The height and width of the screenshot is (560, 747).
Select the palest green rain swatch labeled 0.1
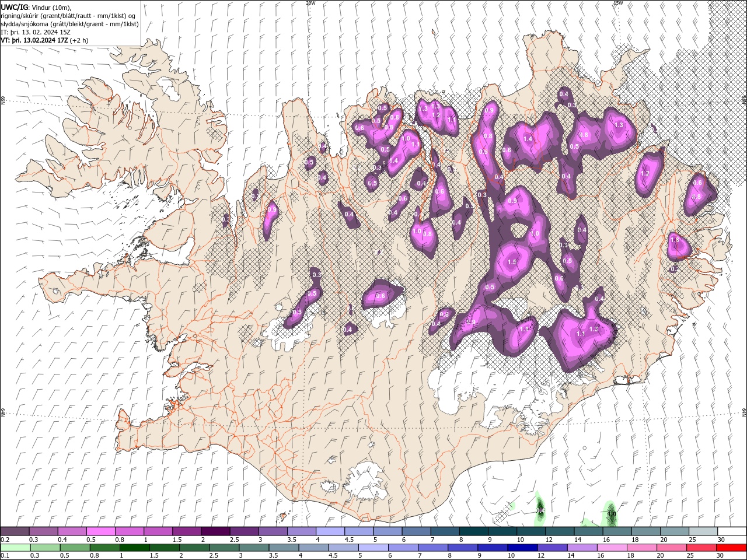click(x=15, y=548)
